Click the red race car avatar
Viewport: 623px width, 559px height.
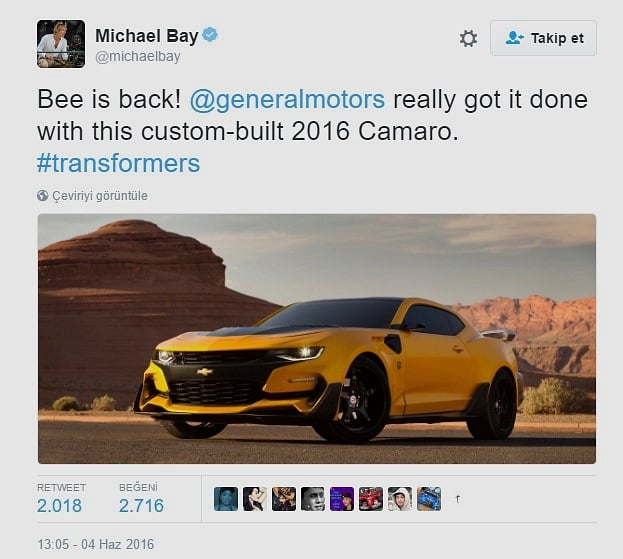point(371,499)
